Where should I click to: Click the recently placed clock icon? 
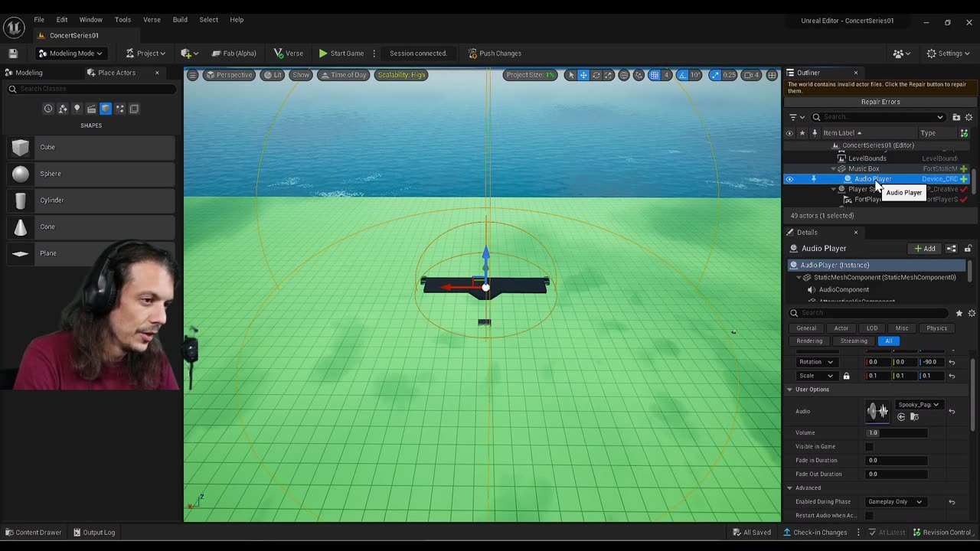tap(48, 109)
